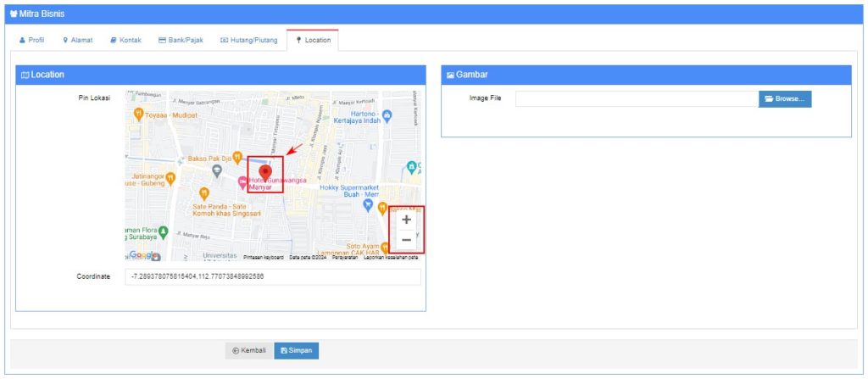The width and height of the screenshot is (868, 379).
Task: Save with the Simpan button
Action: click(x=297, y=351)
